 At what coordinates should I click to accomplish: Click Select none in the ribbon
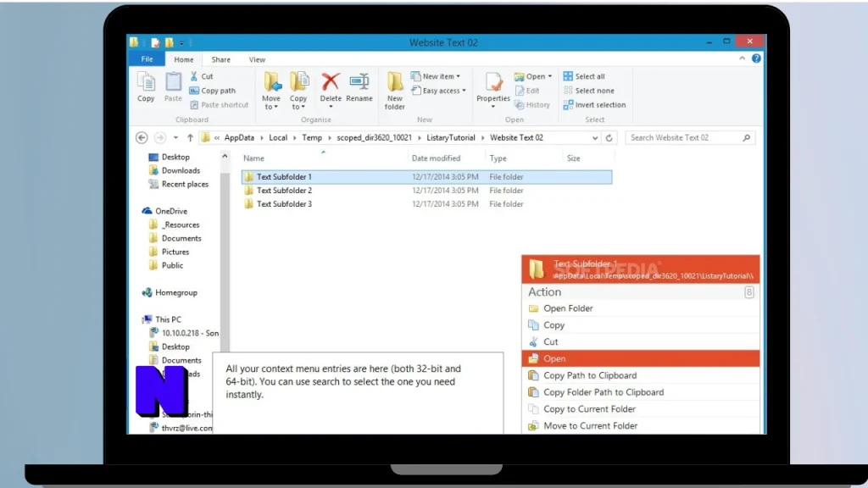588,91
